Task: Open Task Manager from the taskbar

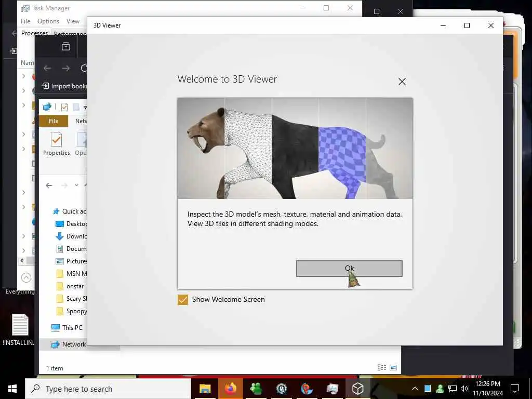Action: pos(332,389)
